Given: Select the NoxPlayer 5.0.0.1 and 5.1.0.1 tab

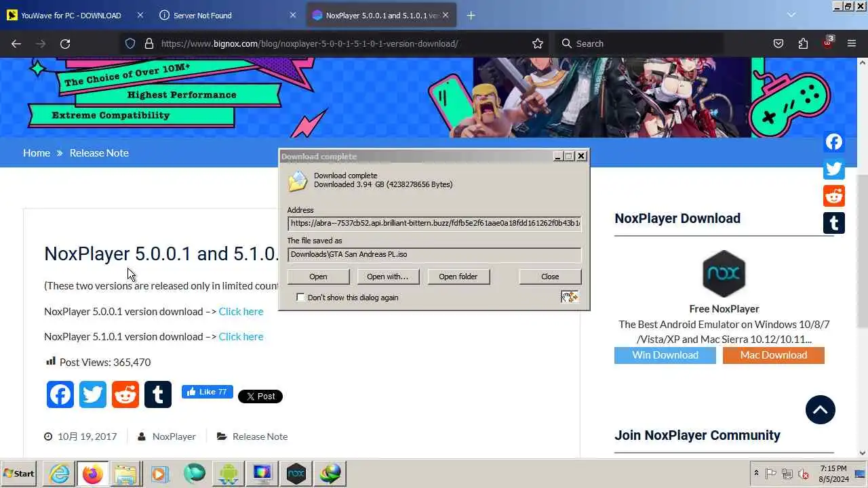Looking at the screenshot, I should click(x=382, y=15).
